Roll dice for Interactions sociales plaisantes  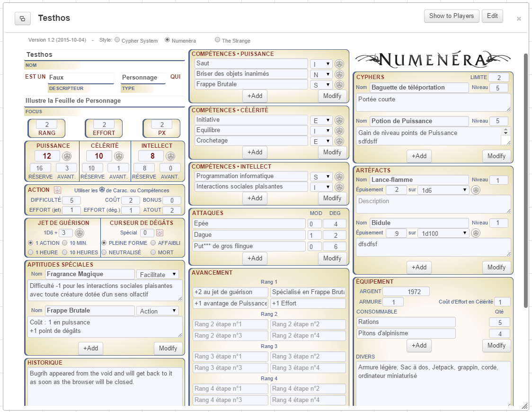(339, 187)
